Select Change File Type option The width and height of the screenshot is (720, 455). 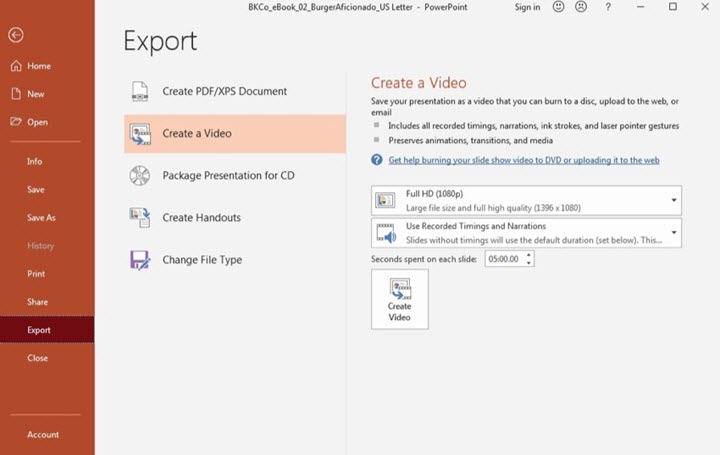(235, 260)
